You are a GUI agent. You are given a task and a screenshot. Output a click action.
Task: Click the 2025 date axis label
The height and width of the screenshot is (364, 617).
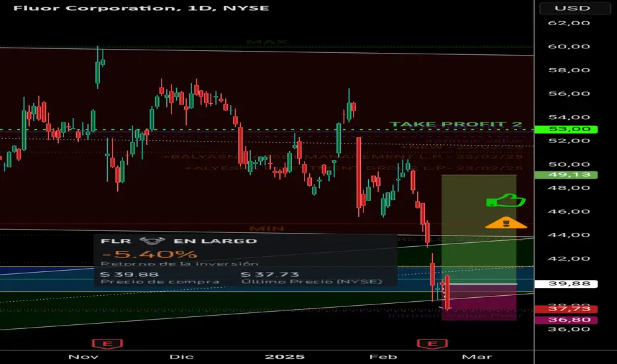point(285,357)
